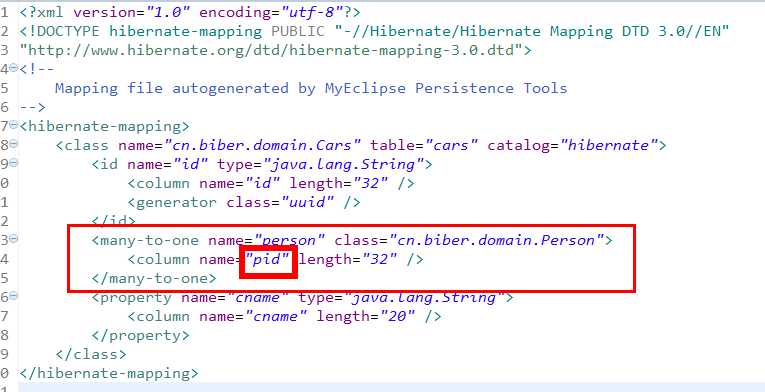
Task: Click the closing </property> tag
Action: pos(141,335)
